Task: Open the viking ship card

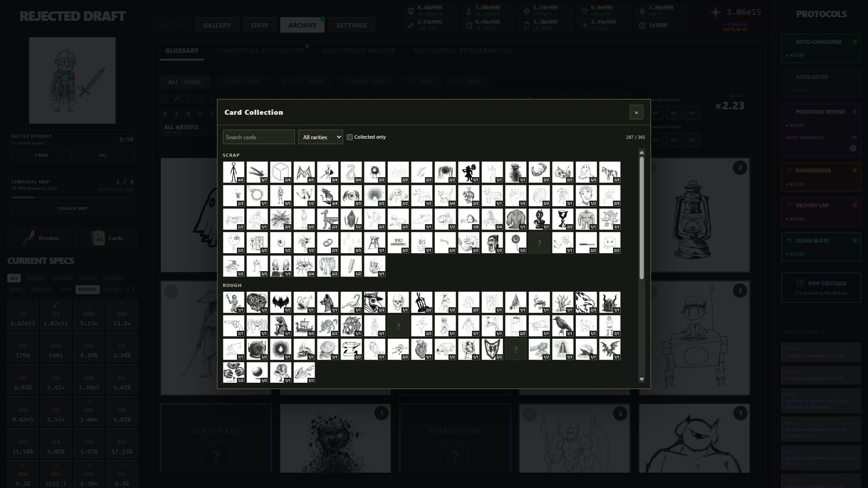Action: 304,326
